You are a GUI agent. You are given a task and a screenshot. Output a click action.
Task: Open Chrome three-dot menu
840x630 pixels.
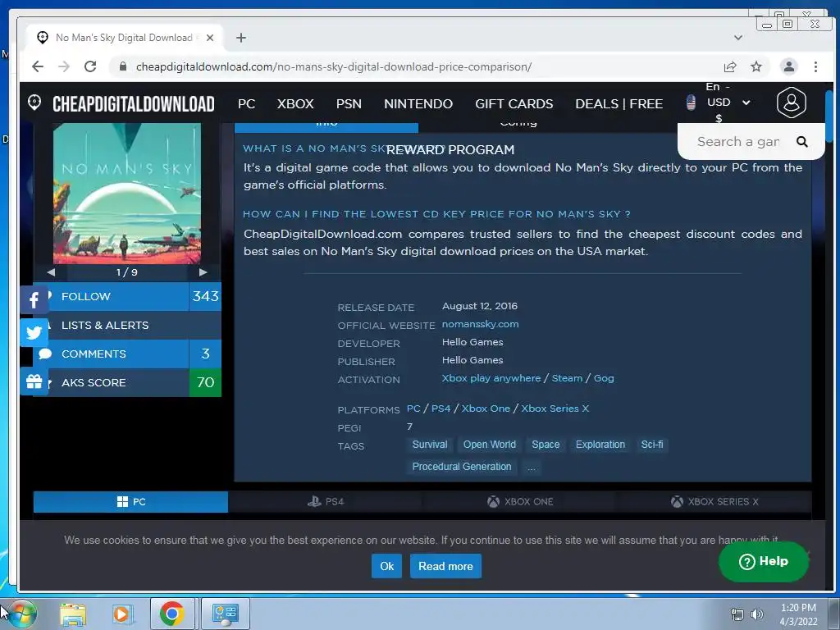815,66
